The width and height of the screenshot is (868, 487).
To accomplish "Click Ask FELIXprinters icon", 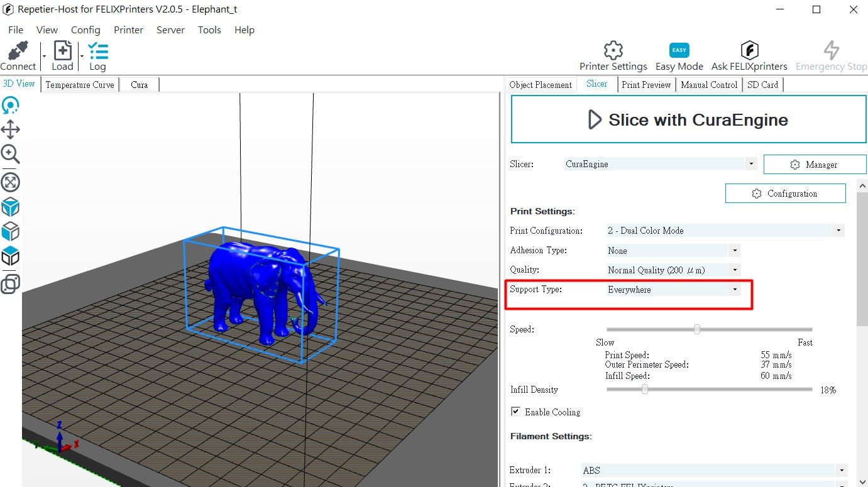I will click(749, 51).
